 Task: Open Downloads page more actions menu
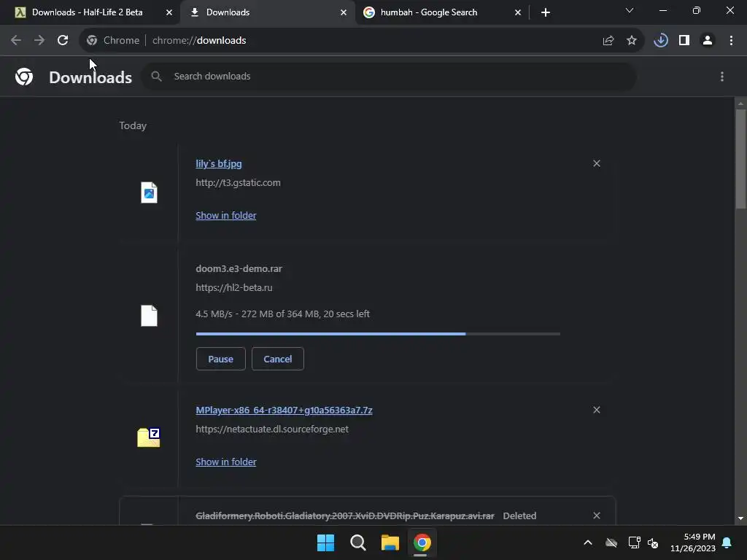[x=722, y=77]
